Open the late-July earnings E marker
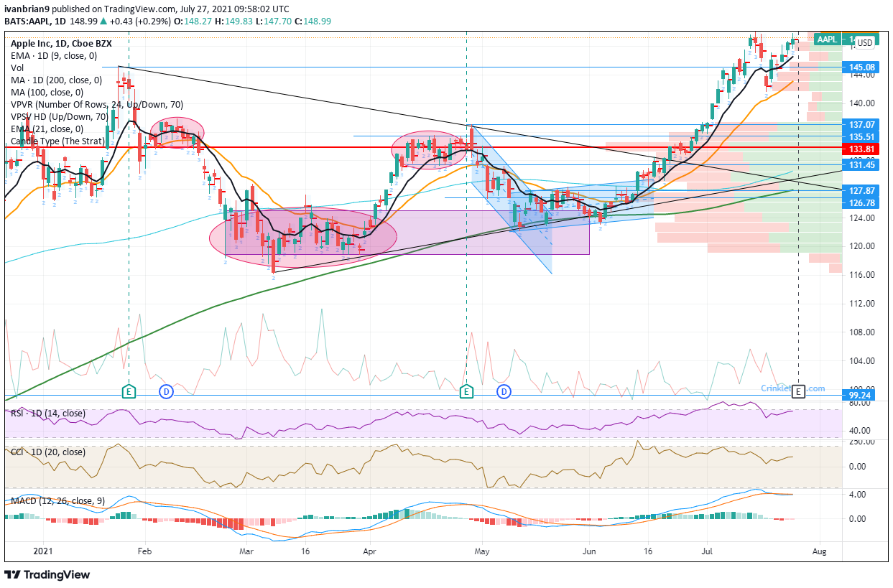 tap(799, 391)
